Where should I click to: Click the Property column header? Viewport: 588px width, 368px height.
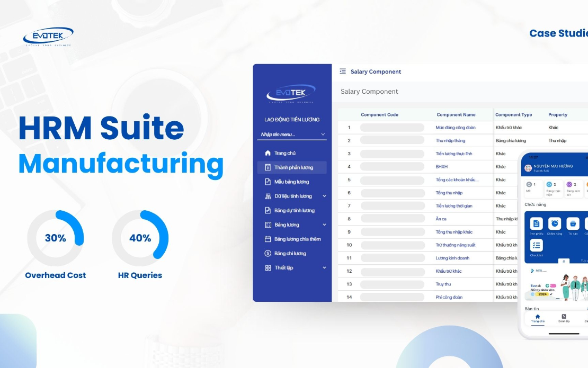click(558, 115)
